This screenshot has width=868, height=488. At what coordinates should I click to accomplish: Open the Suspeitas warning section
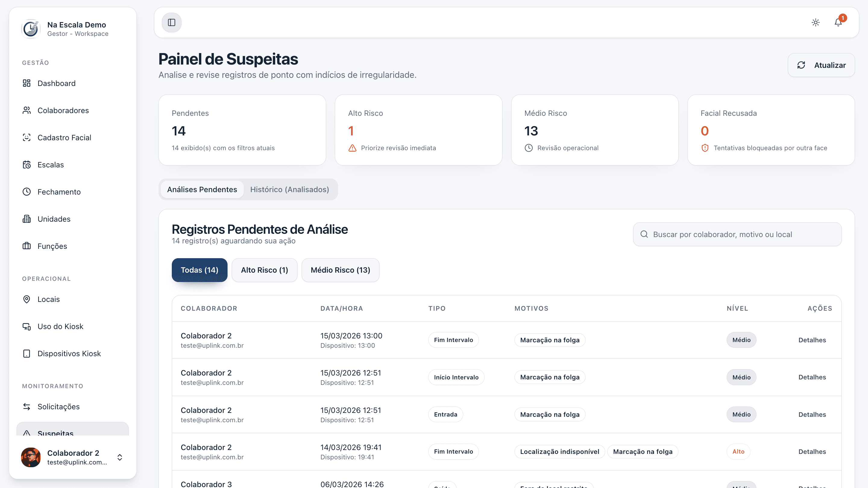tap(55, 433)
